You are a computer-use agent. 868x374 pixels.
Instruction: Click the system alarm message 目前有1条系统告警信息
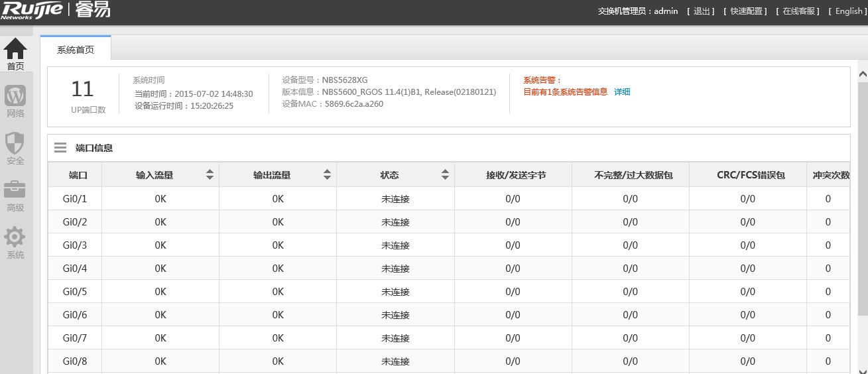click(566, 92)
